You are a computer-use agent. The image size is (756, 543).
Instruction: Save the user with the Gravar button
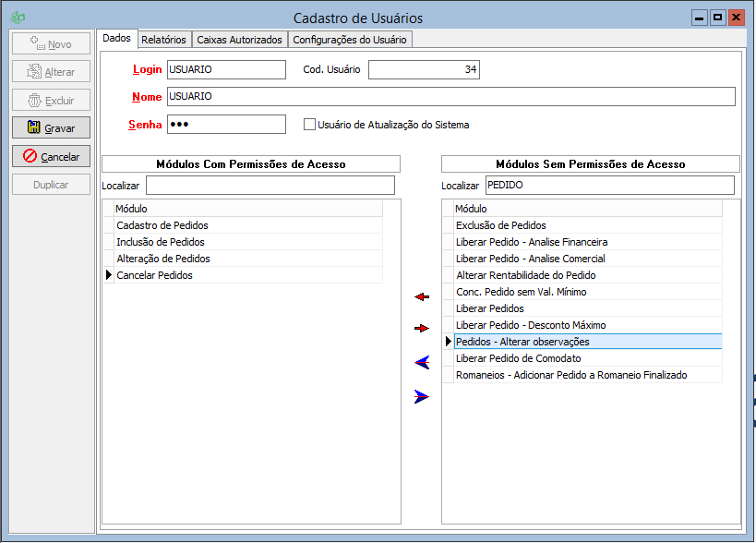(x=52, y=127)
